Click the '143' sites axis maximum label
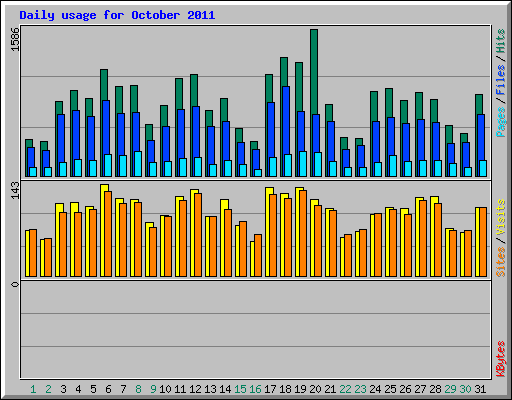Screen dimensions: 512x400 click(15, 190)
